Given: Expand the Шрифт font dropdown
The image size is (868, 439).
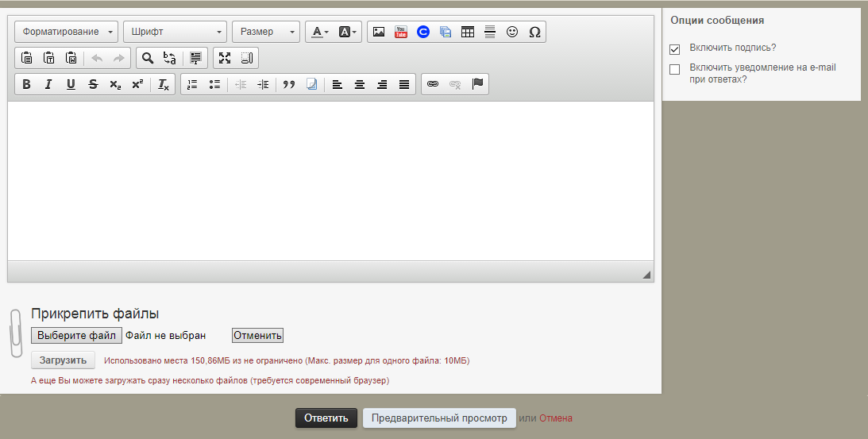Looking at the screenshot, I should [x=175, y=32].
